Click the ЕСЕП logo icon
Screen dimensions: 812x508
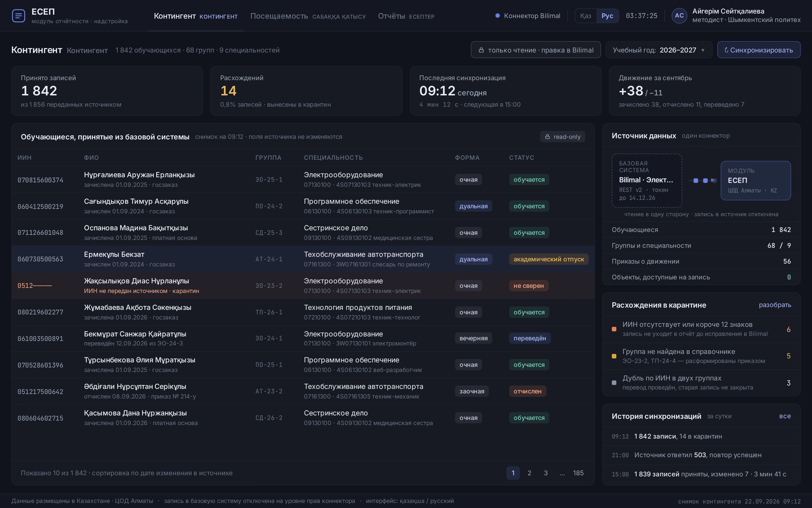click(x=18, y=16)
